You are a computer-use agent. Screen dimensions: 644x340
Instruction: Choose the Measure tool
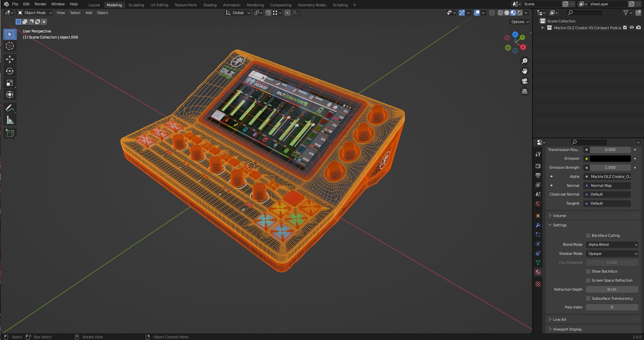(10, 120)
